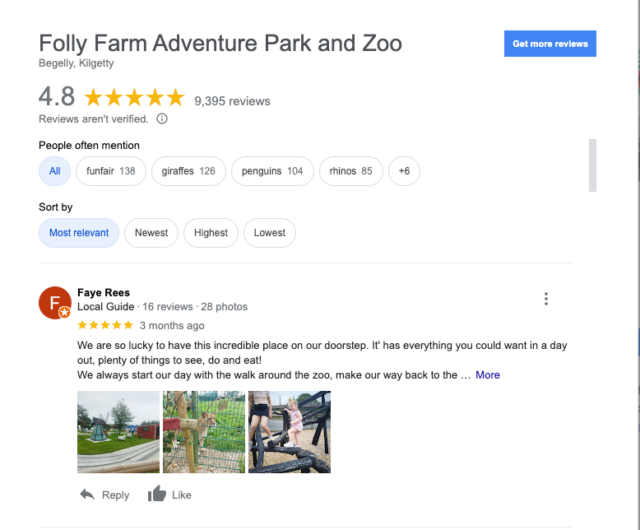Select the All mentions filter
Viewport: 640px width, 530px height.
(55, 171)
